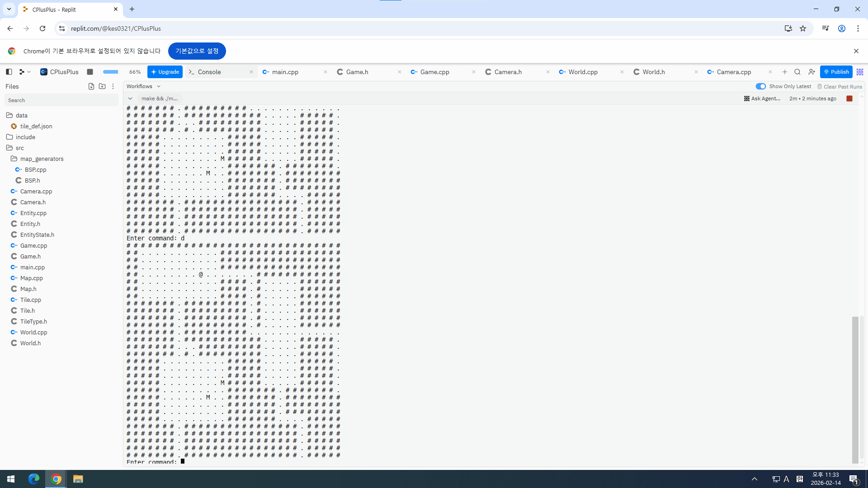Toggle the left sidebar panel icon
Viewport: 868px width, 488px height.
click(x=9, y=72)
